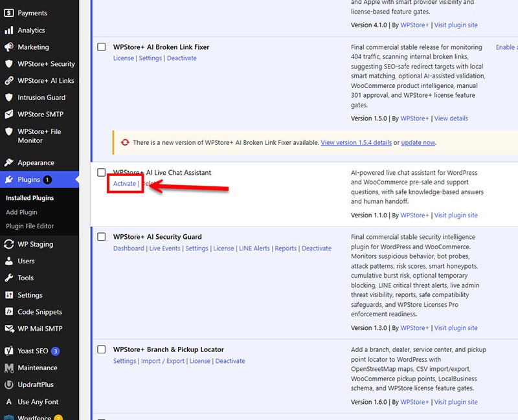
Task: Open View details link for Broken Link Fixer
Action: coord(451,118)
